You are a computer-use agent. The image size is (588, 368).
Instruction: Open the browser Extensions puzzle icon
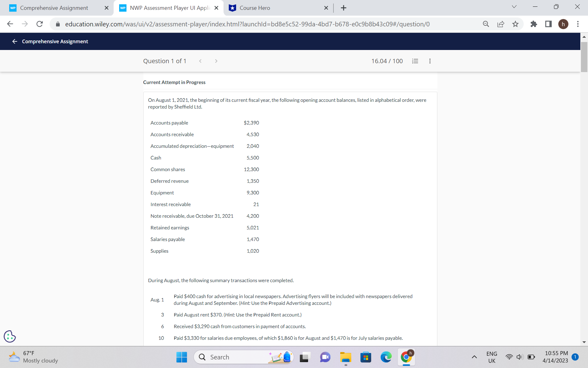(533, 24)
